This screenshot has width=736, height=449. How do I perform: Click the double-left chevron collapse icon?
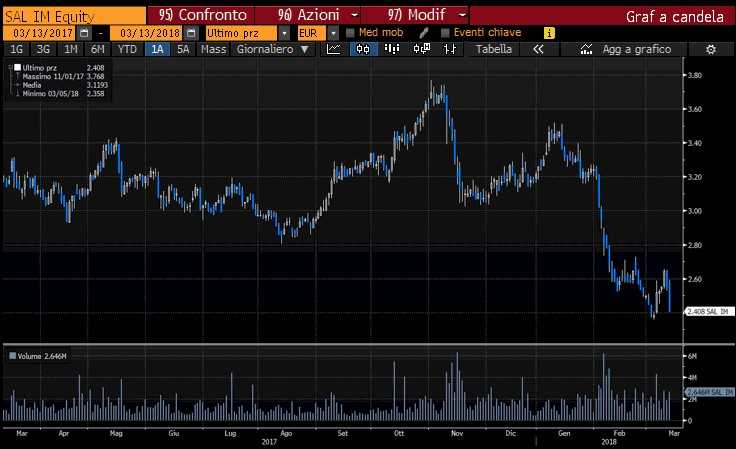(538, 49)
